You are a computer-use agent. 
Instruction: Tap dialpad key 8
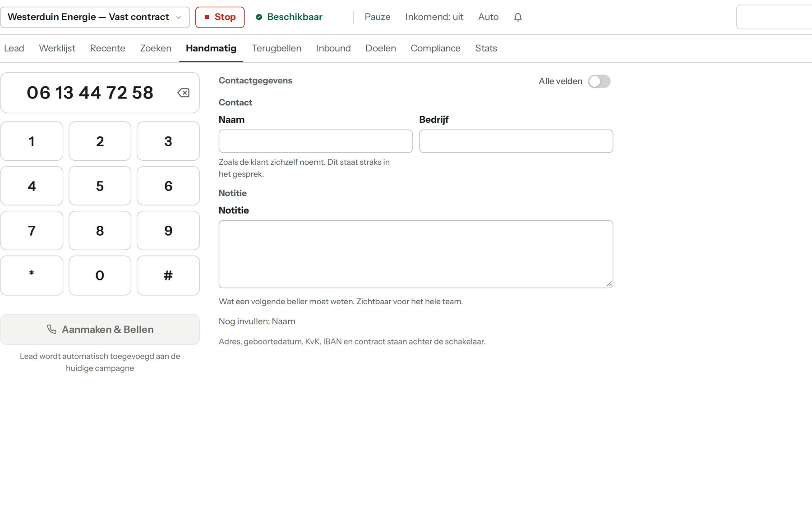(100, 231)
